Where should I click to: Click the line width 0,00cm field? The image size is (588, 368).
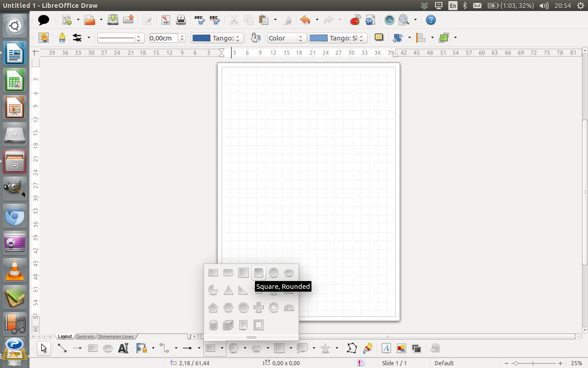coord(164,38)
